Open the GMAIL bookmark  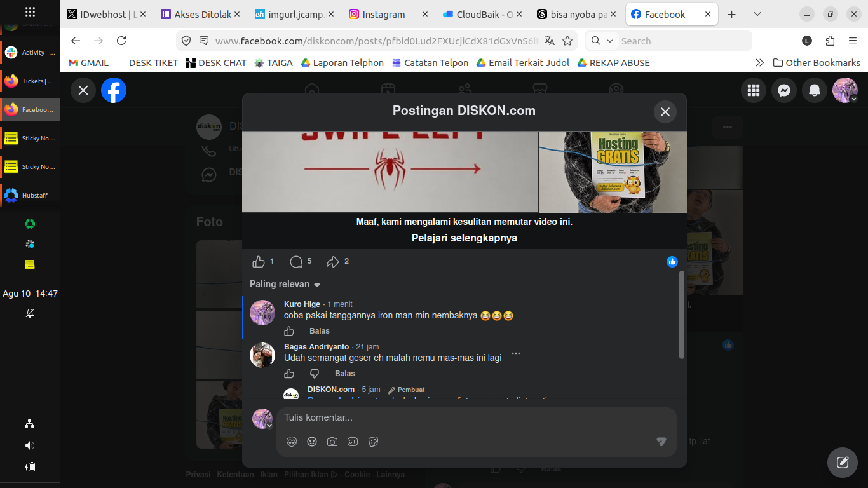[88, 63]
